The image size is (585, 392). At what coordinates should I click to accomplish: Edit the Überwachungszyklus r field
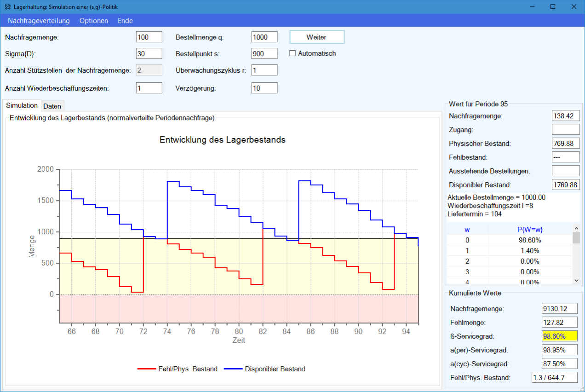[x=264, y=70]
